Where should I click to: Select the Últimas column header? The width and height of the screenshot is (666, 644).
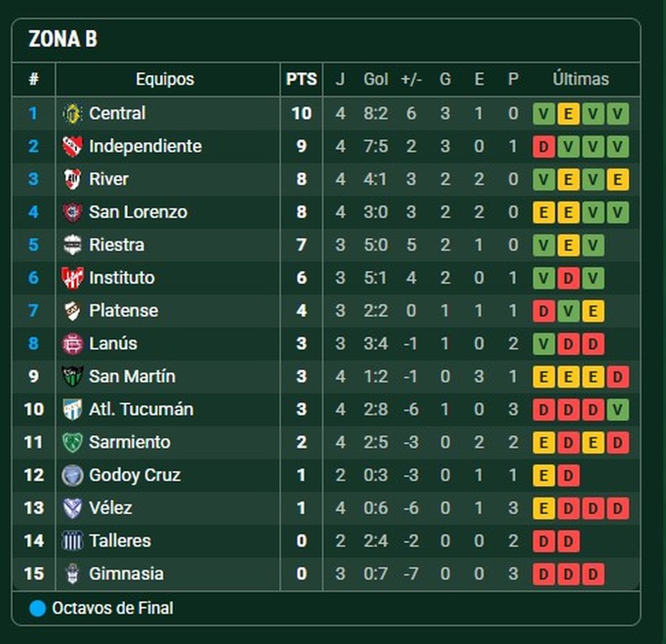[581, 79]
